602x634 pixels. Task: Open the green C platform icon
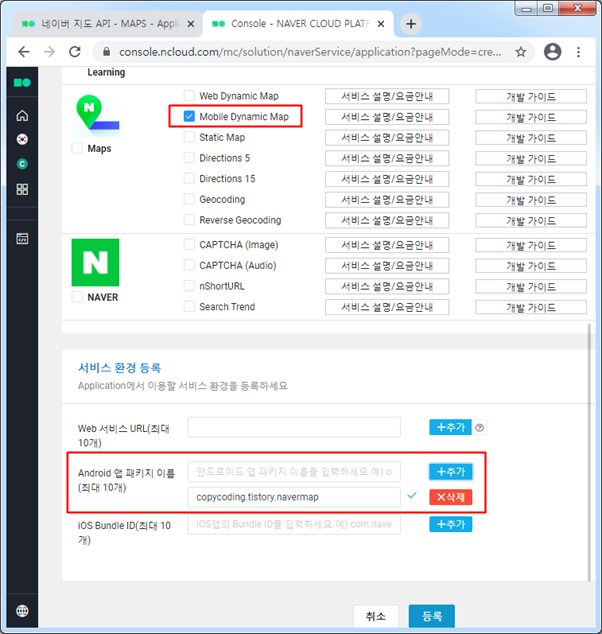[x=22, y=164]
